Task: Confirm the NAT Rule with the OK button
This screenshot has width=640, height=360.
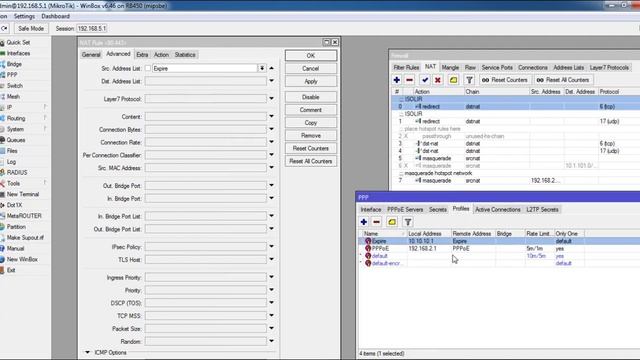Action: coord(311,56)
